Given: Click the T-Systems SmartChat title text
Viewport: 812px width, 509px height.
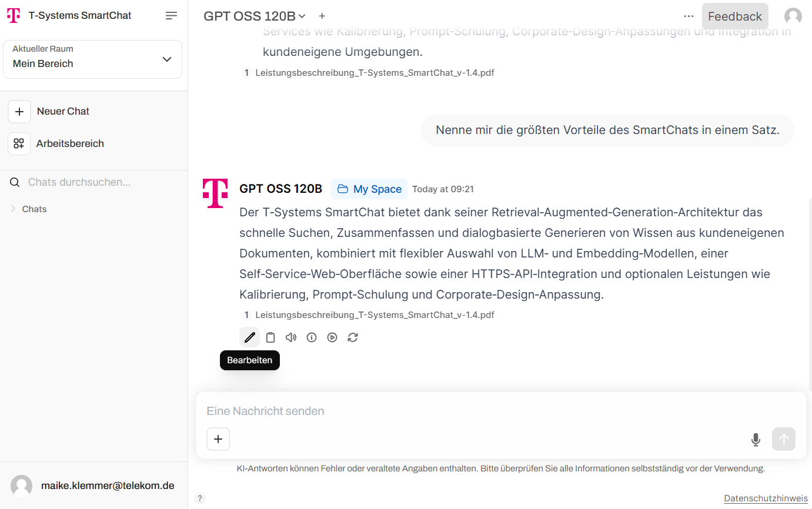Looking at the screenshot, I should [x=80, y=16].
